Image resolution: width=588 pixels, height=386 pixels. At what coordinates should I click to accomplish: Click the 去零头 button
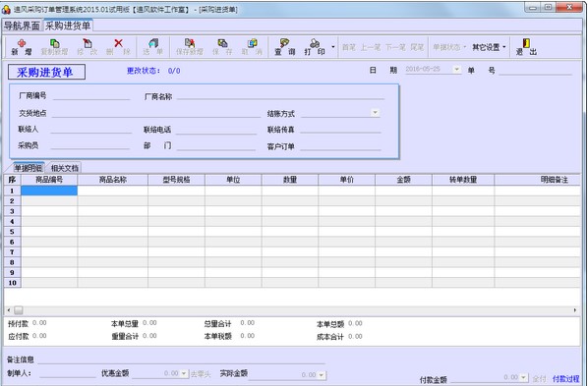click(201, 374)
